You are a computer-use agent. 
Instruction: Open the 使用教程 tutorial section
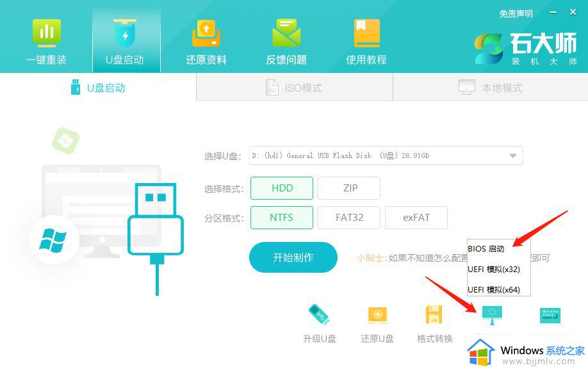pos(366,41)
